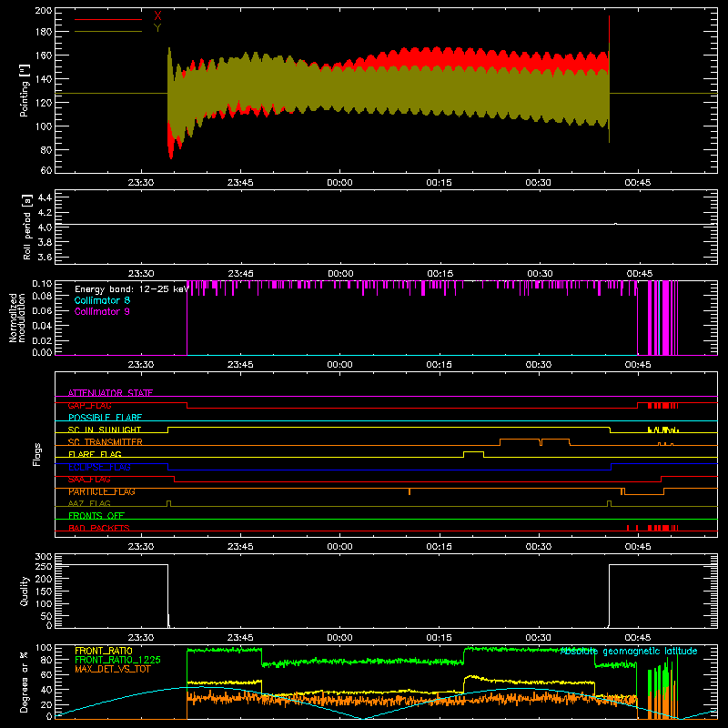
Task: Select the green FRONTS_OFF label
Action: click(x=96, y=516)
